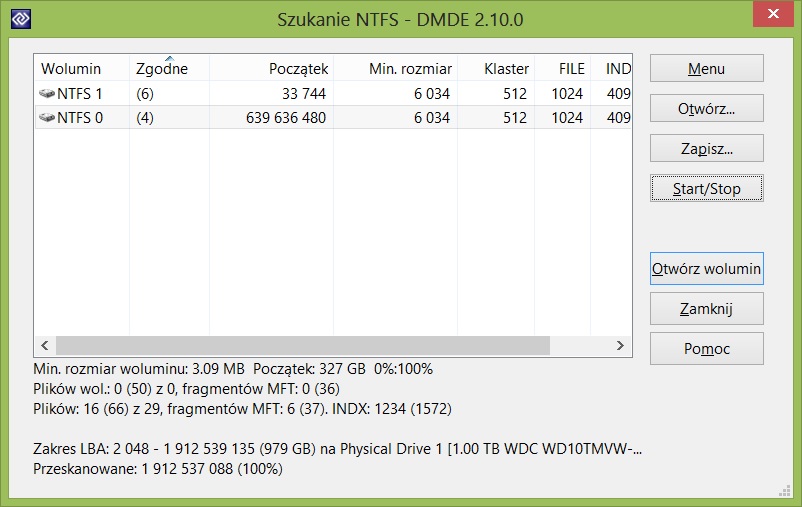The height and width of the screenshot is (507, 802).
Task: Click the horizontal scrollbar thumb
Action: pos(303,345)
